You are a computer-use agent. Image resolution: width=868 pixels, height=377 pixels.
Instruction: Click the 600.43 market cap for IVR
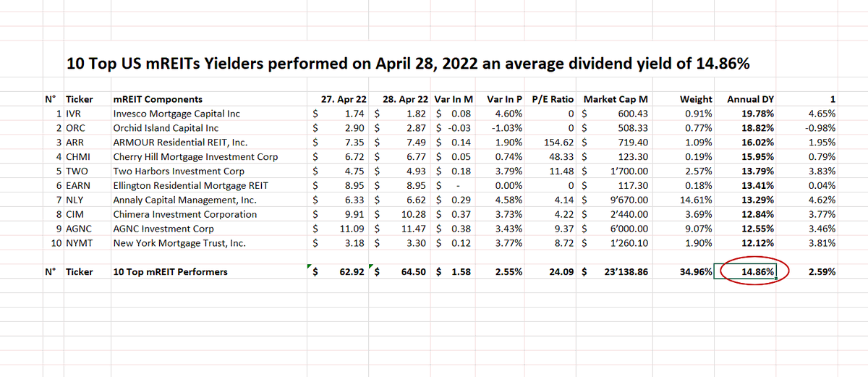(633, 114)
